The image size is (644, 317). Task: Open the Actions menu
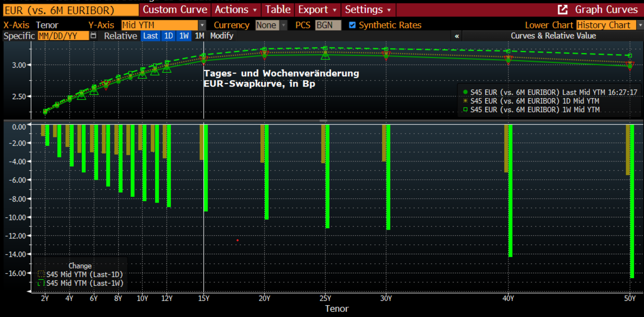(235, 10)
